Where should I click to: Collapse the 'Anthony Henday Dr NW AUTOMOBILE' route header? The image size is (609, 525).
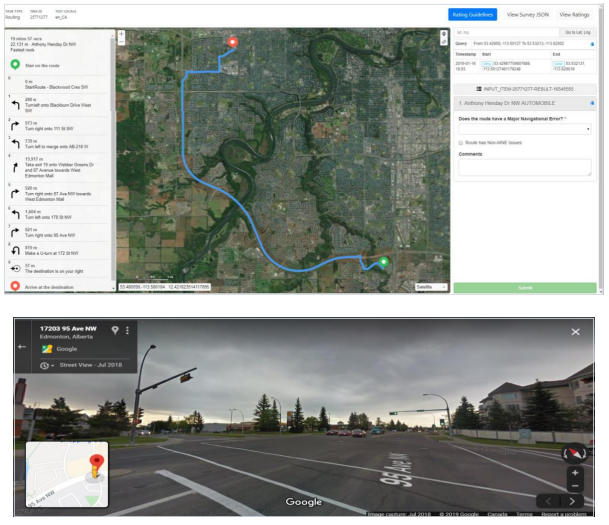525,103
